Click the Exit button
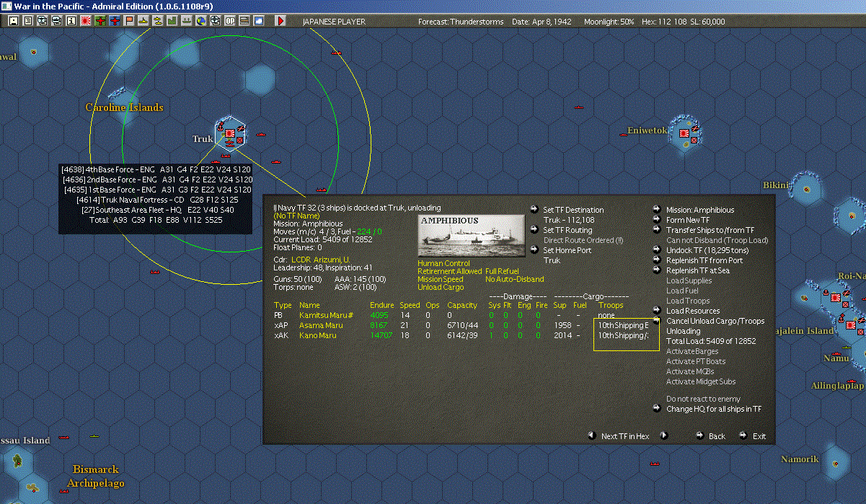Screen dimensions: 866x504 (759, 436)
